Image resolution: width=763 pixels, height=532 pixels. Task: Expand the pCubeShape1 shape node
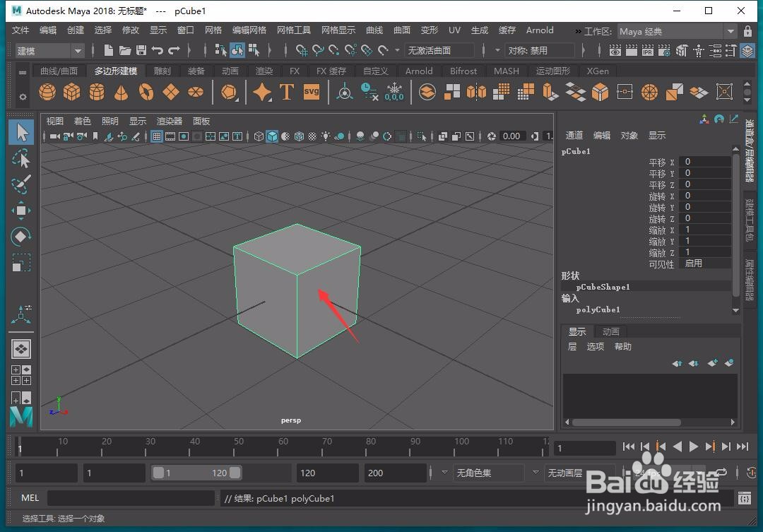coord(603,287)
